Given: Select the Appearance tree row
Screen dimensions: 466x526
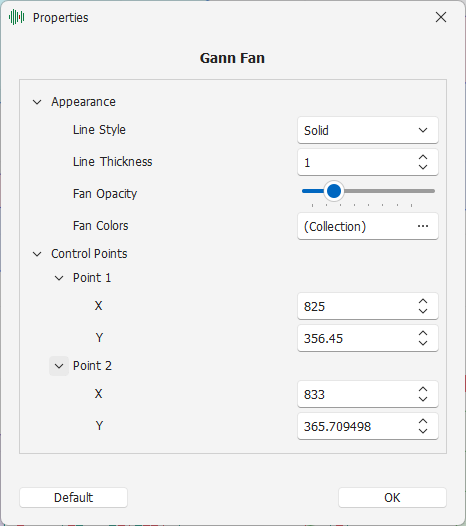Looking at the screenshot, I should coord(84,102).
